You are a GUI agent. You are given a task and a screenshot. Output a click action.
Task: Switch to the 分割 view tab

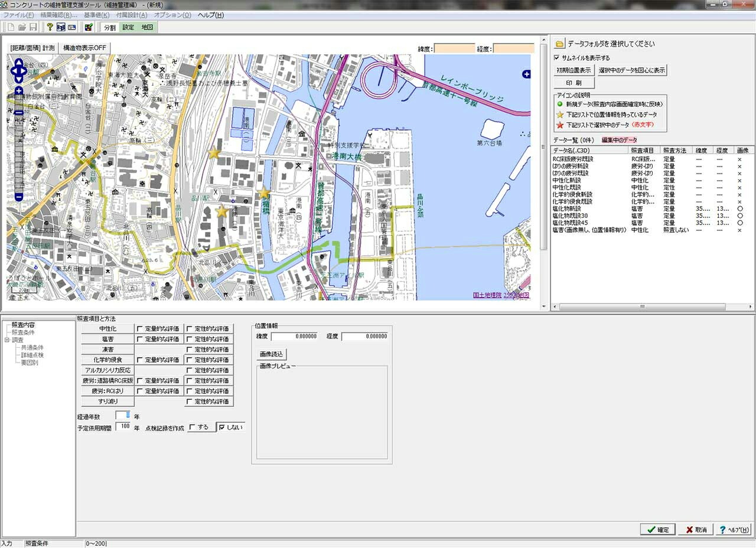110,27
